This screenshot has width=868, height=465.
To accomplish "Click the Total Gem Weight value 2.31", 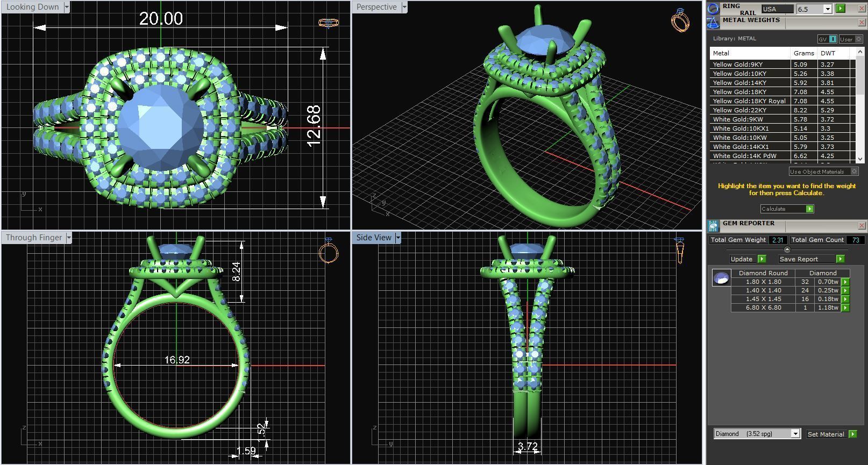I will pos(778,240).
